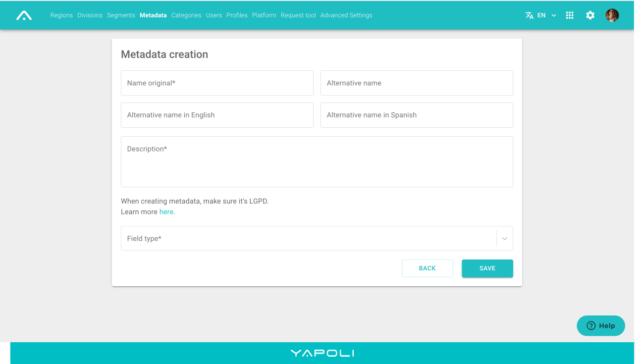Open the settings gear icon
The image size is (636, 364).
tap(590, 15)
